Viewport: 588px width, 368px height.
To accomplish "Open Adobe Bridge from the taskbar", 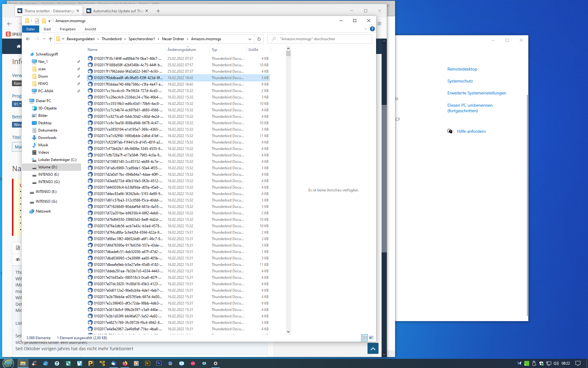I will [148, 363].
